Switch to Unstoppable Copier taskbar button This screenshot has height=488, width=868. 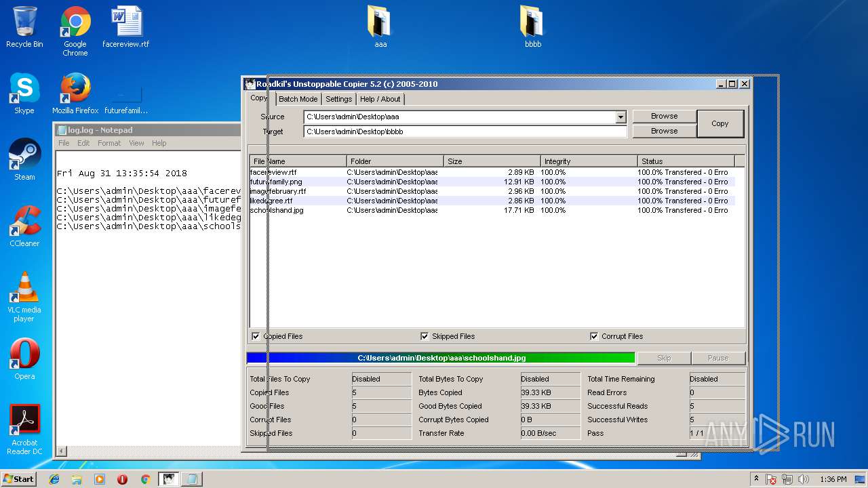click(x=168, y=479)
